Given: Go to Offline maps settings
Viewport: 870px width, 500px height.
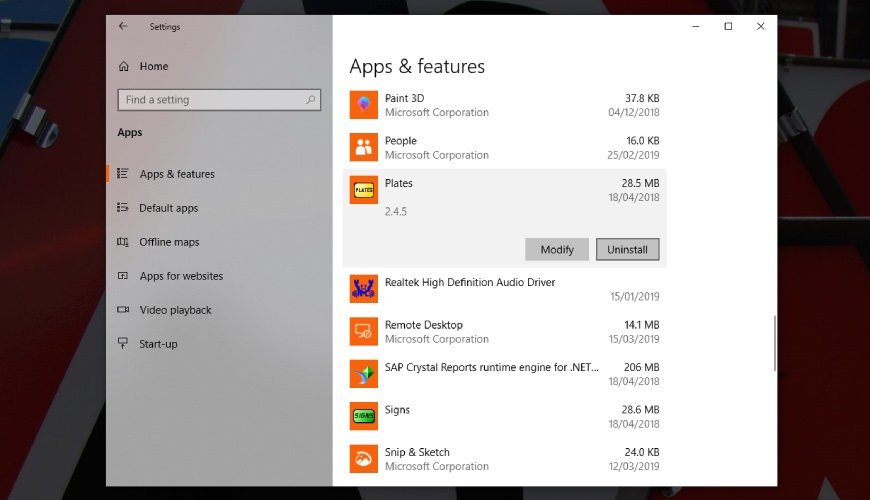Looking at the screenshot, I should pyautogui.click(x=169, y=242).
